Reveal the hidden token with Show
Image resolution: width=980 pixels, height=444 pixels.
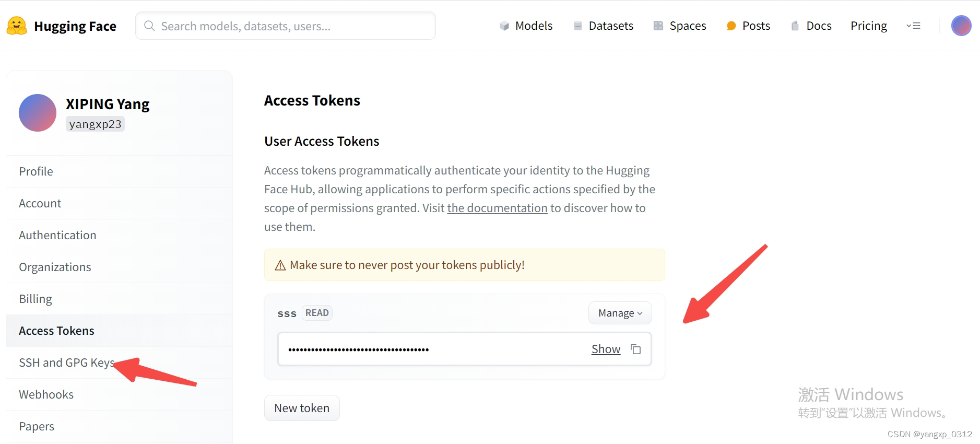pos(606,349)
